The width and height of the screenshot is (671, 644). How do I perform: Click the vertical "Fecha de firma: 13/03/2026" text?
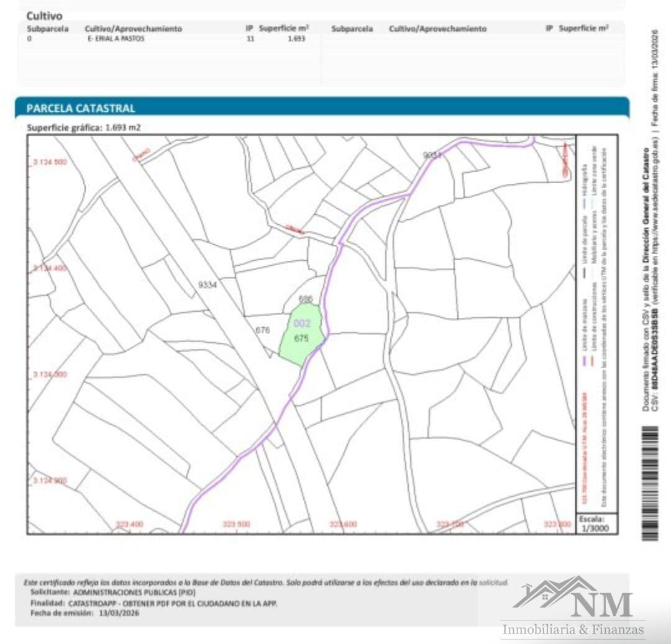coord(654,78)
